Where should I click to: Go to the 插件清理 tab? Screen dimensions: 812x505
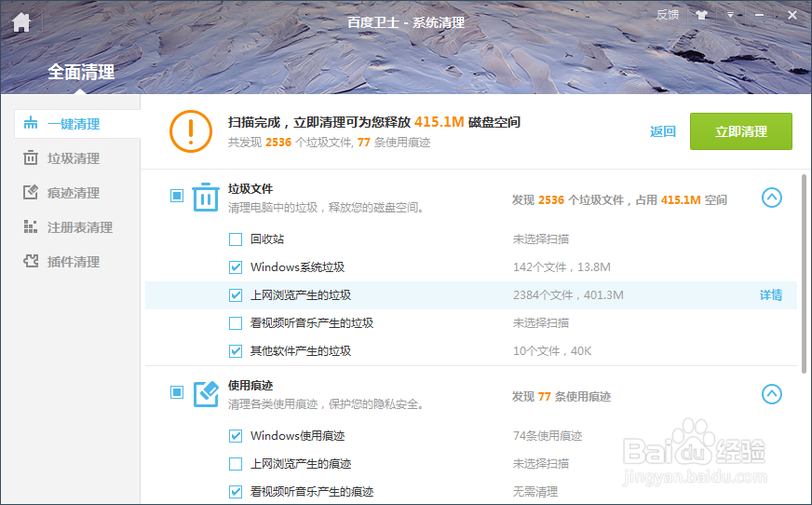pos(73,262)
